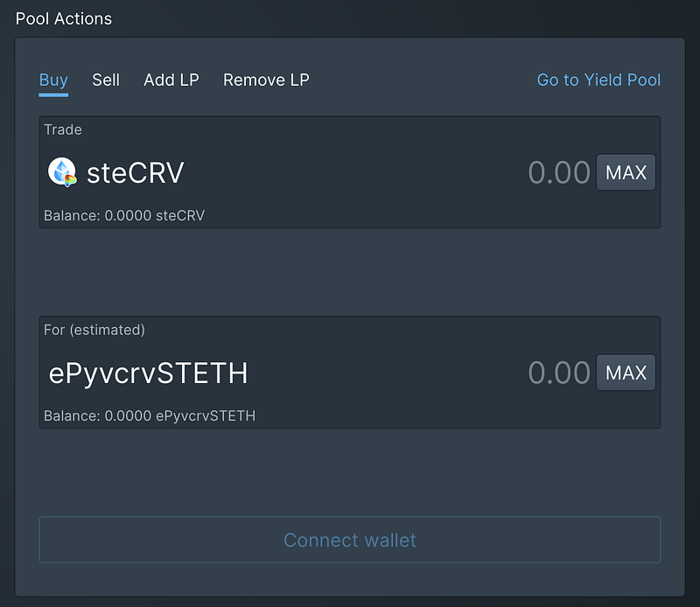Click the Connect wallet button
Image resolution: width=700 pixels, height=607 pixels.
[350, 540]
